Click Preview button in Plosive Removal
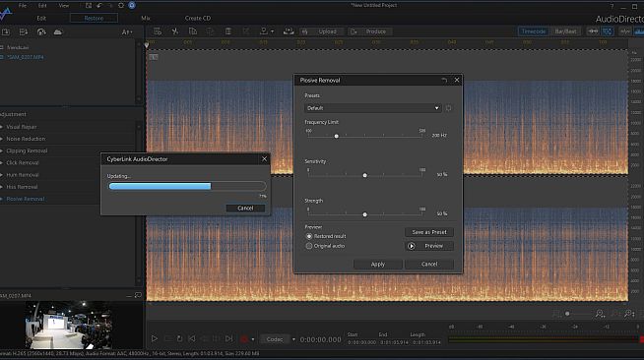The width and height of the screenshot is (644, 360). coord(429,246)
